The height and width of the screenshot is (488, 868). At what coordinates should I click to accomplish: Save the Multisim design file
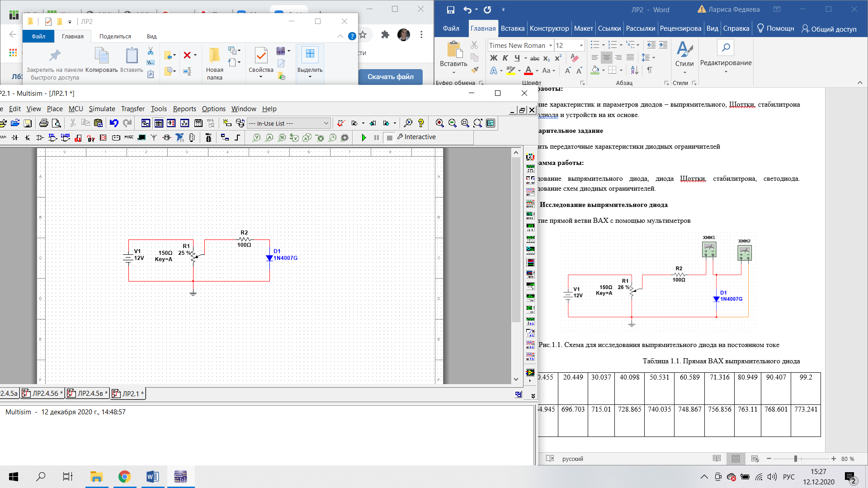[28, 123]
